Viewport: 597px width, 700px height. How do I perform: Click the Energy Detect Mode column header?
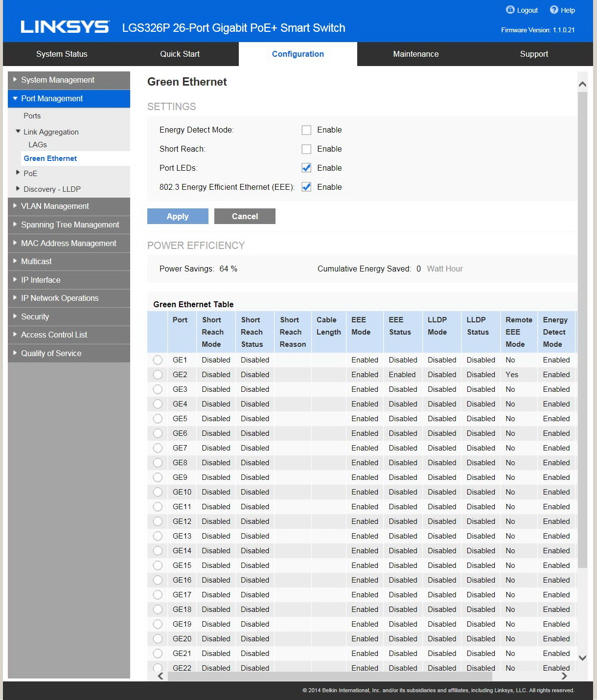(x=556, y=332)
